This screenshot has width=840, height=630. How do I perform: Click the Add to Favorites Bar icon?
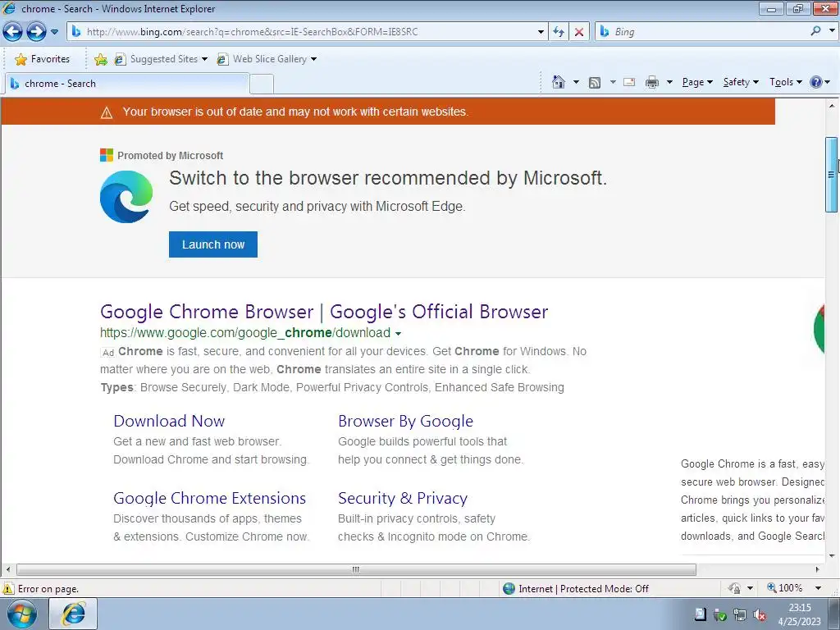pyautogui.click(x=100, y=59)
